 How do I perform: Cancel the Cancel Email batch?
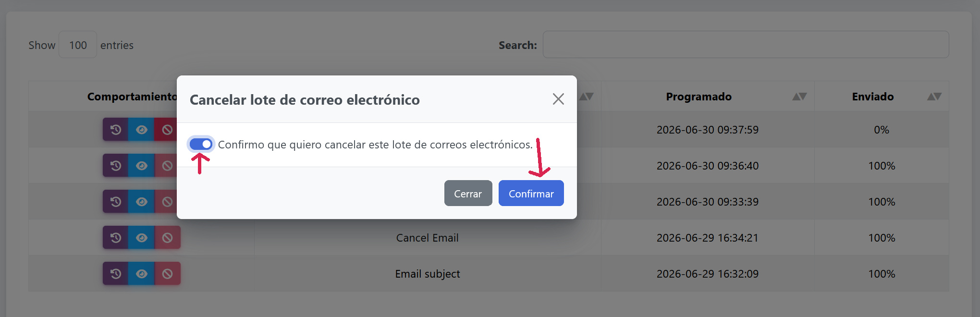(167, 238)
